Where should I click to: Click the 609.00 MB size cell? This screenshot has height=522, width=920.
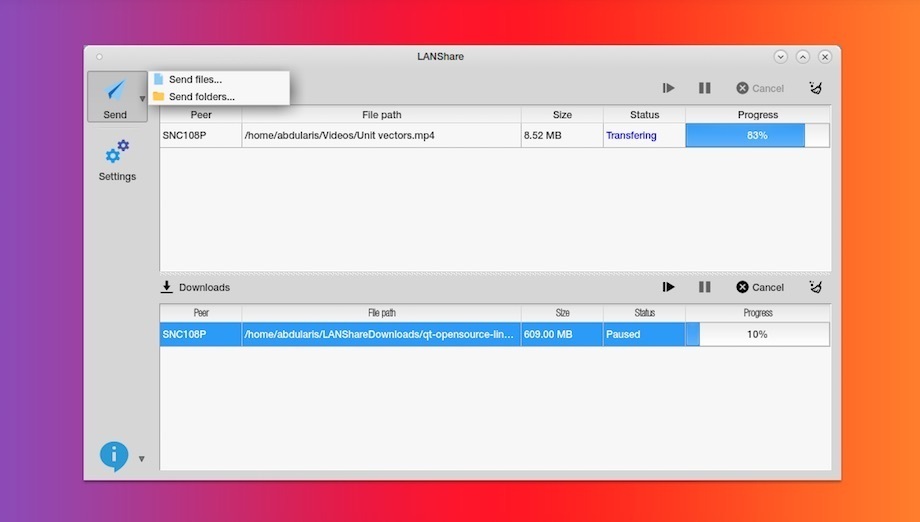(562, 334)
